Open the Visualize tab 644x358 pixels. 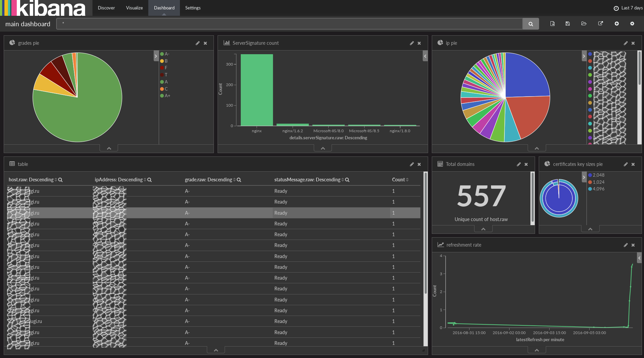coord(135,8)
